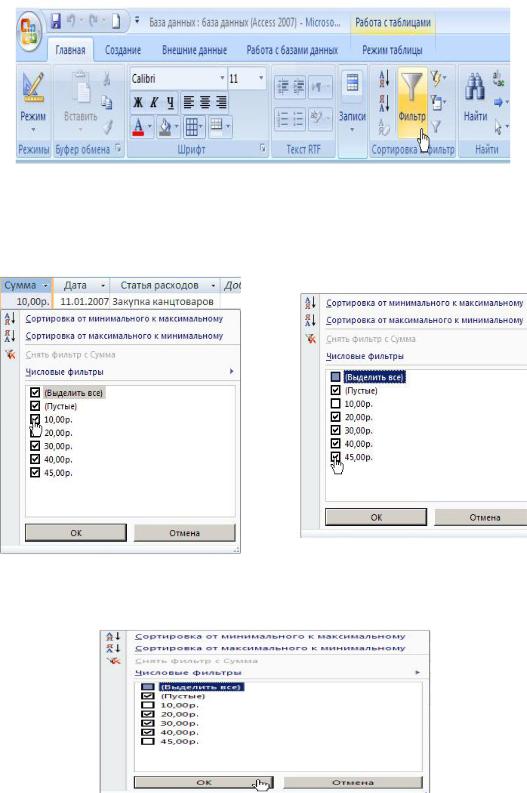Viewport: 527px width, 793px height.
Task: Toggle filter with the small funnel icon
Action: (435, 126)
